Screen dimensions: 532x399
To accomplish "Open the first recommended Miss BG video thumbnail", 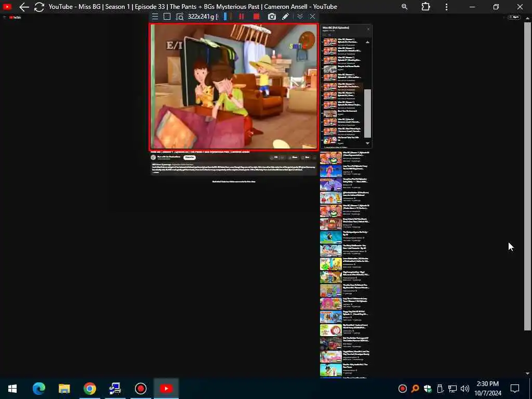I will tap(331, 158).
